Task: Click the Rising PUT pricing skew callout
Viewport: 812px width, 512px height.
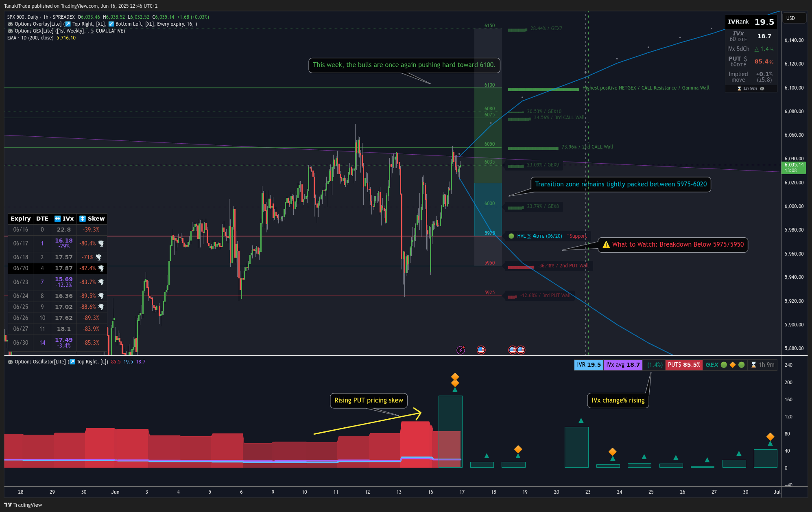Action: pyautogui.click(x=369, y=400)
